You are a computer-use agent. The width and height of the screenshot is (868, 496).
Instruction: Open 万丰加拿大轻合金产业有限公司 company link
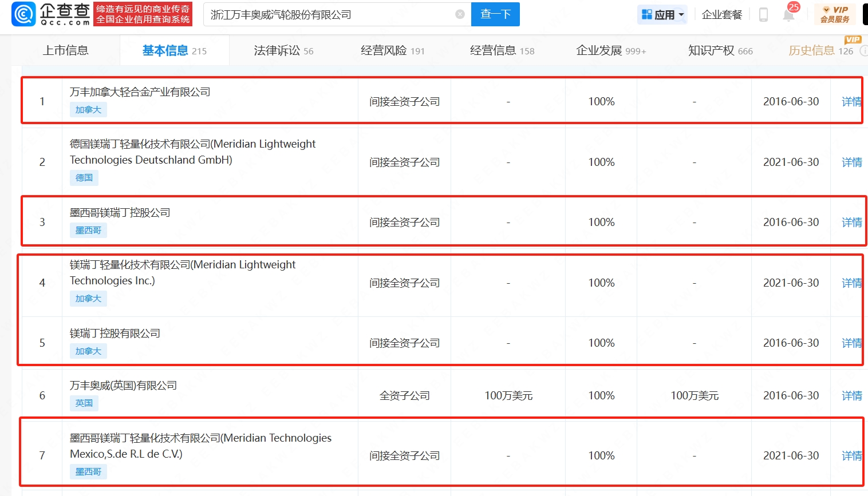coord(140,92)
